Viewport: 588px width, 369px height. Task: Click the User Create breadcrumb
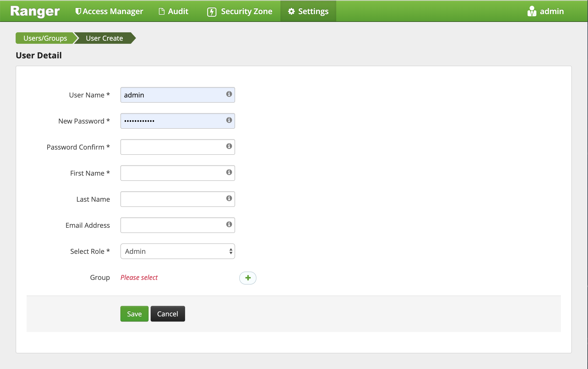click(x=105, y=38)
